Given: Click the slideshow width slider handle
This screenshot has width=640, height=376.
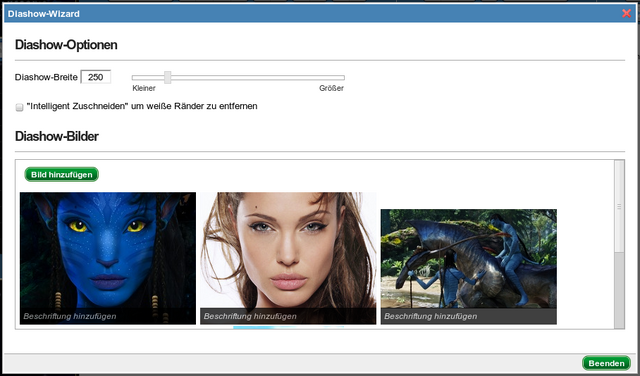Looking at the screenshot, I should point(167,77).
